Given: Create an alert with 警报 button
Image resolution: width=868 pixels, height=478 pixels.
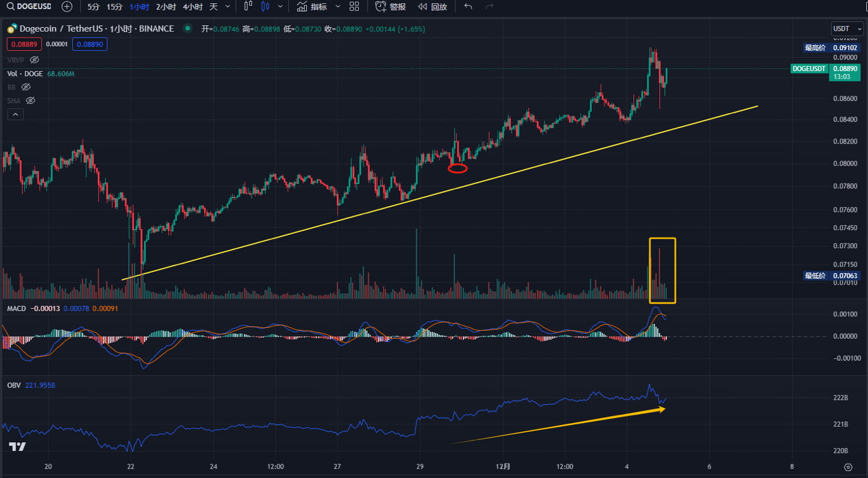Looking at the screenshot, I should [x=391, y=7].
